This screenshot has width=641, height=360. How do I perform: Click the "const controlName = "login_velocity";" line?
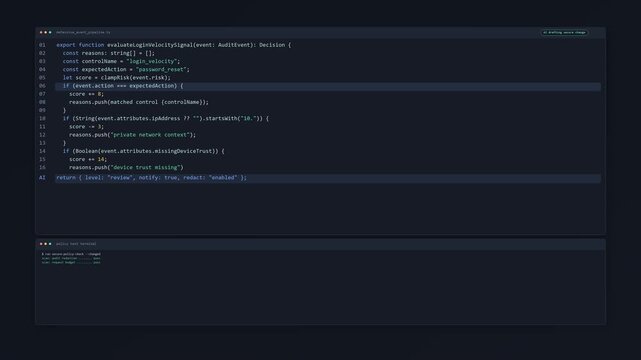121,61
